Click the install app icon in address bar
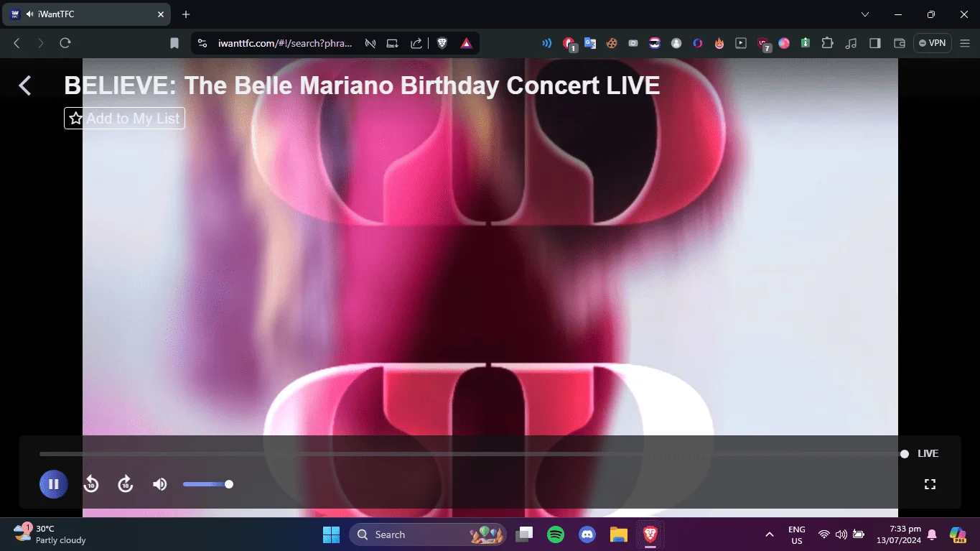The image size is (980, 551). [x=392, y=43]
